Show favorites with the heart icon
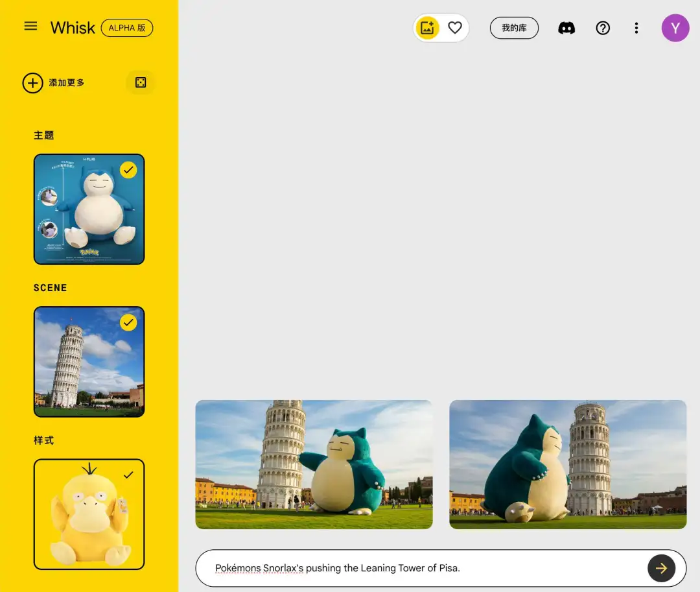The height and width of the screenshot is (592, 700). coord(455,28)
